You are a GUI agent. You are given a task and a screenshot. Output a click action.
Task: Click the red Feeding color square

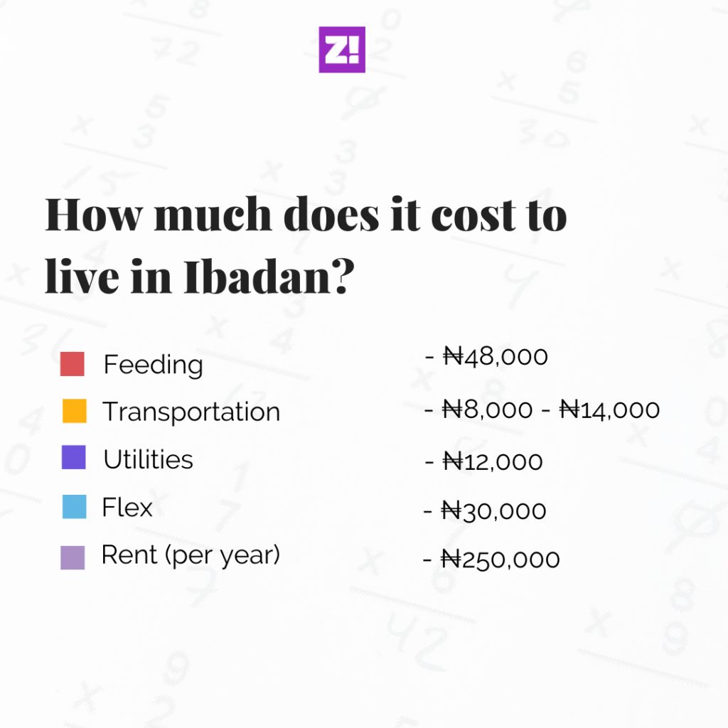point(73,364)
